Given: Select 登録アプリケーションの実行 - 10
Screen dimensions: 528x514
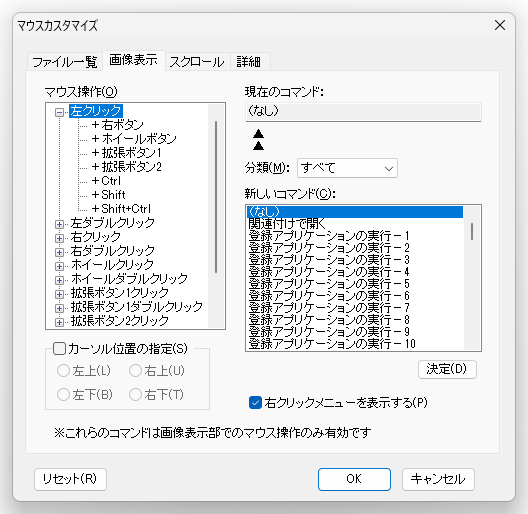Looking at the screenshot, I should point(355,344).
